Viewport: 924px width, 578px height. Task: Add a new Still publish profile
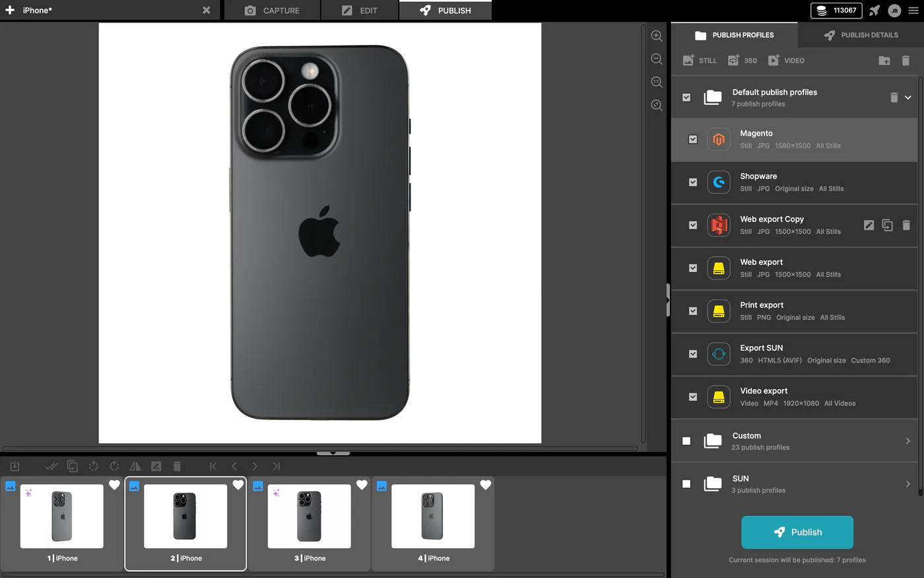[700, 60]
